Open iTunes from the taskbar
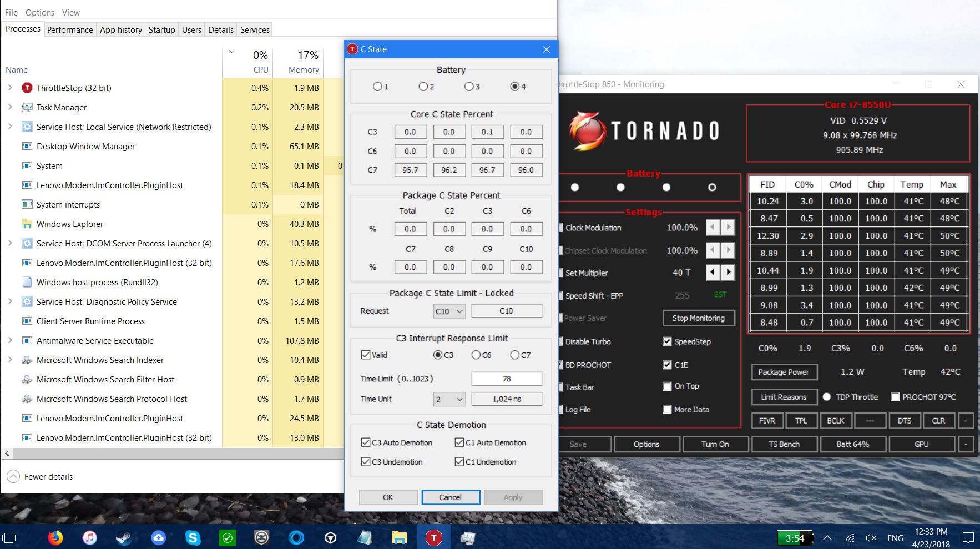Viewport: 980px width, 549px height. coord(89,537)
